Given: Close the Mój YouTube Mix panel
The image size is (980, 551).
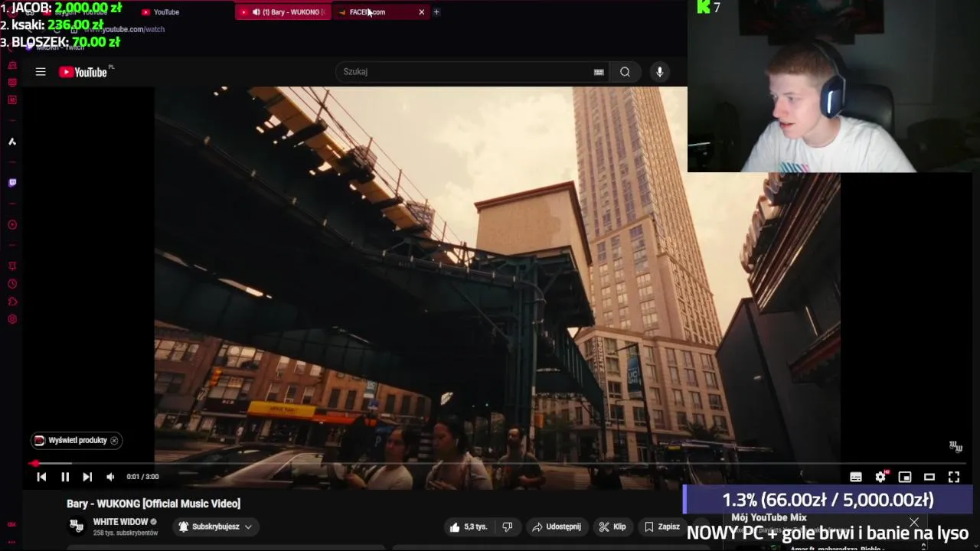Looking at the screenshot, I should [x=914, y=523].
